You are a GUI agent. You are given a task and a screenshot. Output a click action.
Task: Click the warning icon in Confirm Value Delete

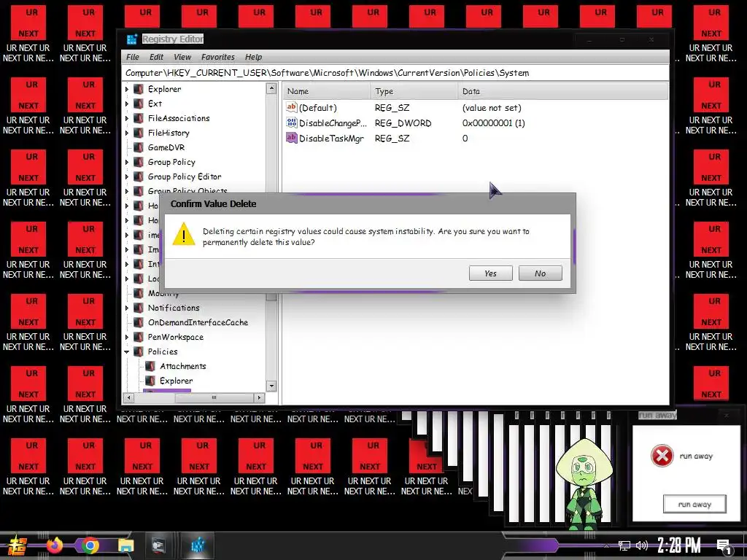(184, 235)
